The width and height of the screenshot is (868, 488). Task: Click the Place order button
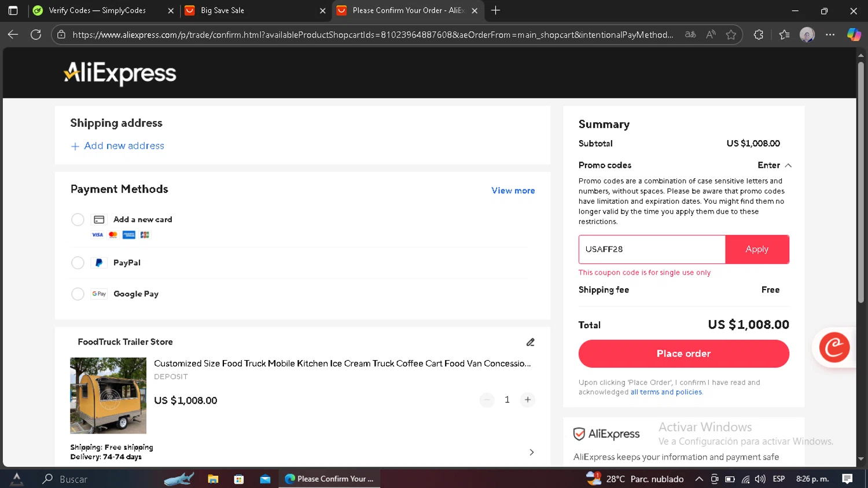point(683,354)
